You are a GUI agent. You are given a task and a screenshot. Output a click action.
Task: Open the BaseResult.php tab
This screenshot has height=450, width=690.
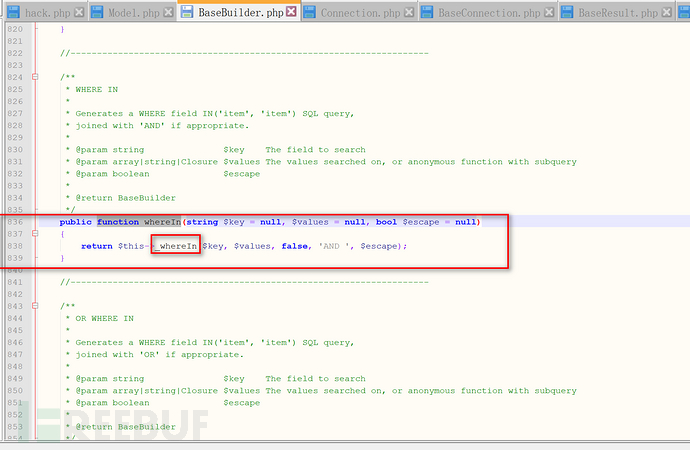tap(618, 13)
